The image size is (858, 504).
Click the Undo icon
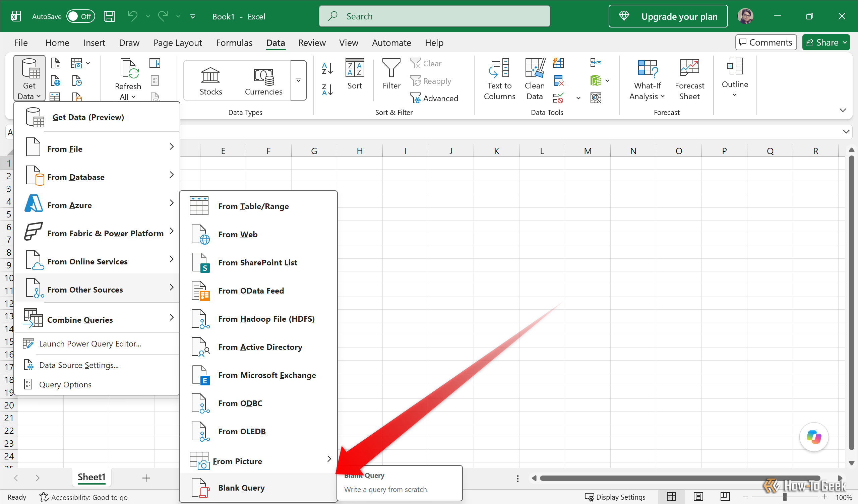132,16
